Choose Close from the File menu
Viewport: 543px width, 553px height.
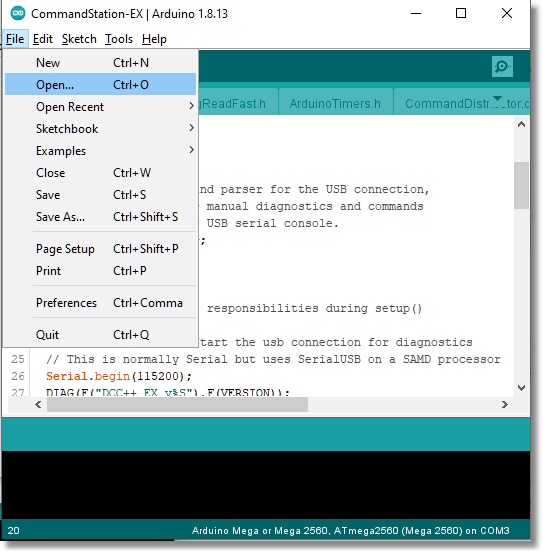tap(100, 173)
